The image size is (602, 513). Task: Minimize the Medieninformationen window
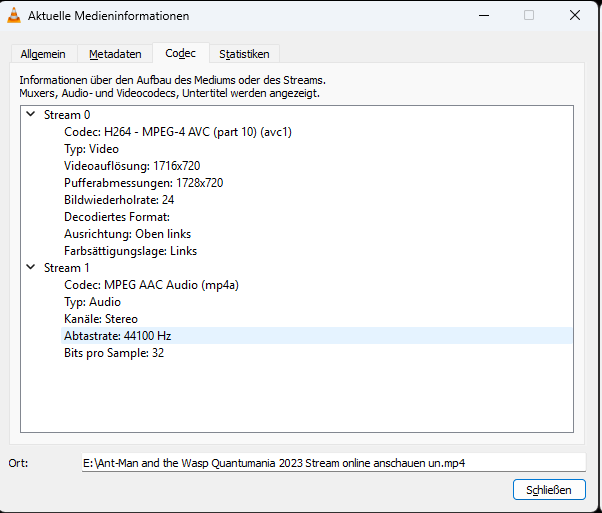(484, 15)
